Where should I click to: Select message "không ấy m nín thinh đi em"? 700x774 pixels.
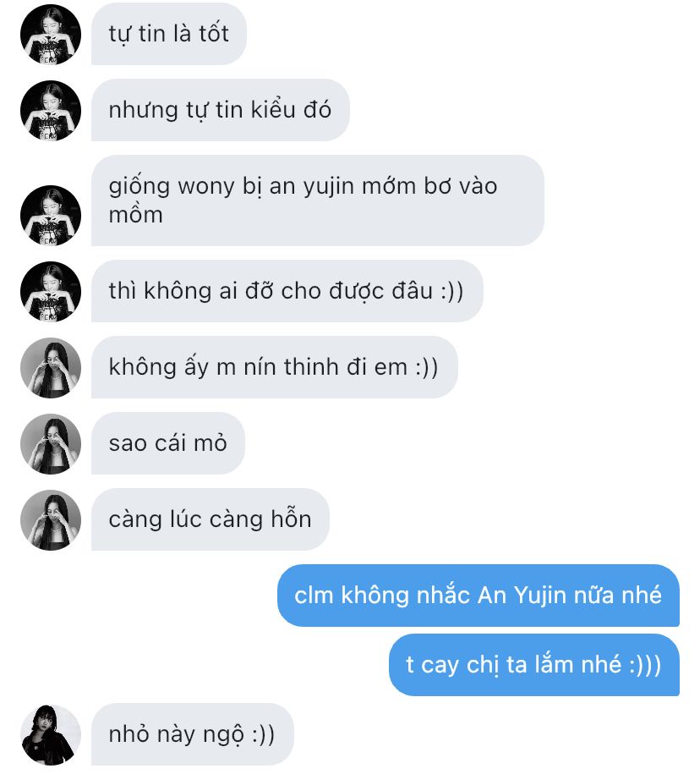(x=274, y=367)
